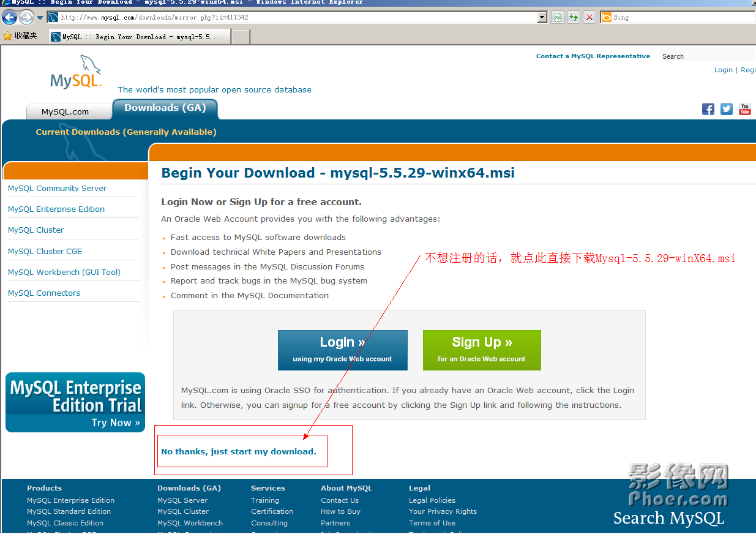The image size is (756, 534).
Task: Click the browser Back arrow button
Action: pyautogui.click(x=9, y=17)
